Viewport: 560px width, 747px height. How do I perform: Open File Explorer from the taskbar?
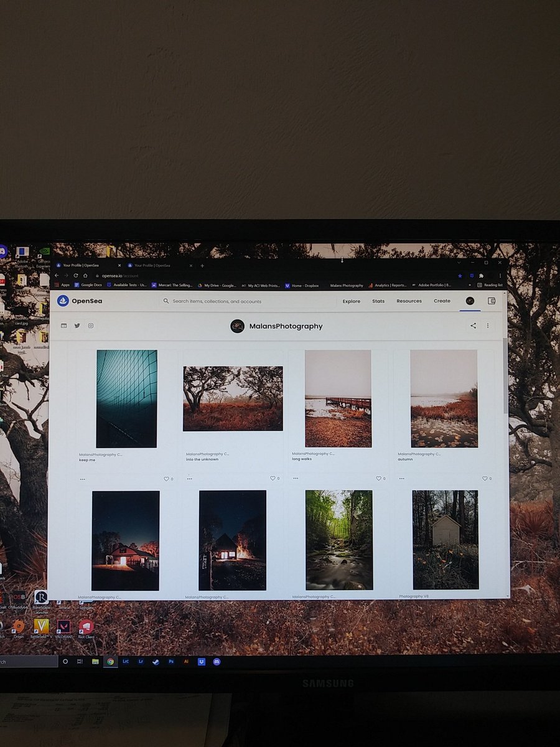tap(95, 662)
